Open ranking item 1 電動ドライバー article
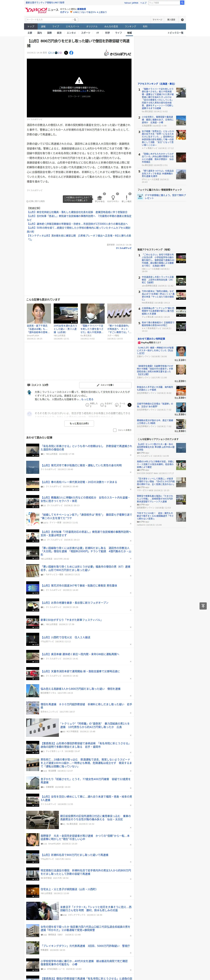 click(x=157, y=100)
